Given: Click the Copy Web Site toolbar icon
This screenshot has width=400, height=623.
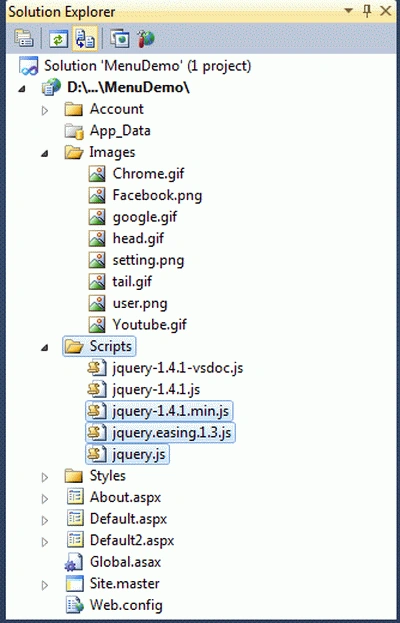Looking at the screenshot, I should point(120,39).
